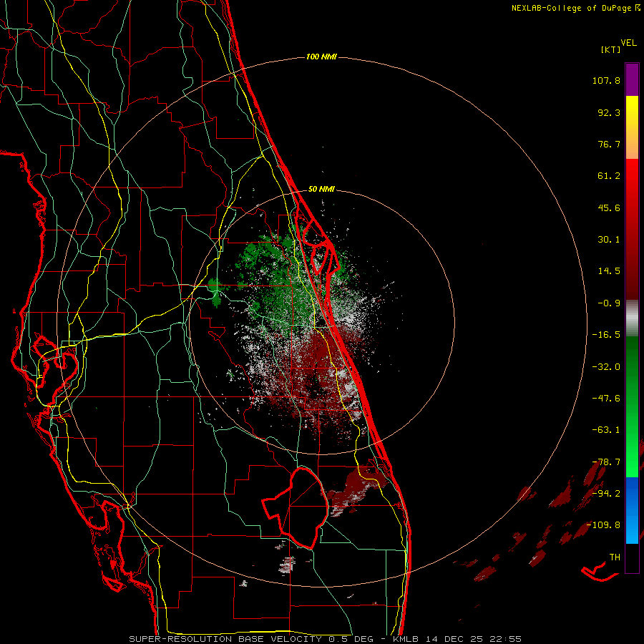
Task: Click the -0.9 legend value
Action: point(609,303)
